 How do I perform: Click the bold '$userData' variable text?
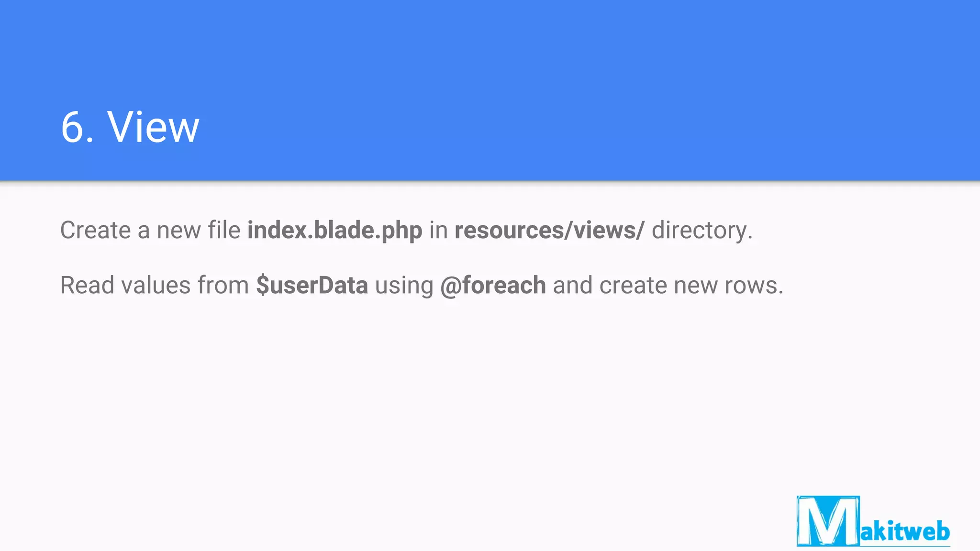[x=312, y=286]
